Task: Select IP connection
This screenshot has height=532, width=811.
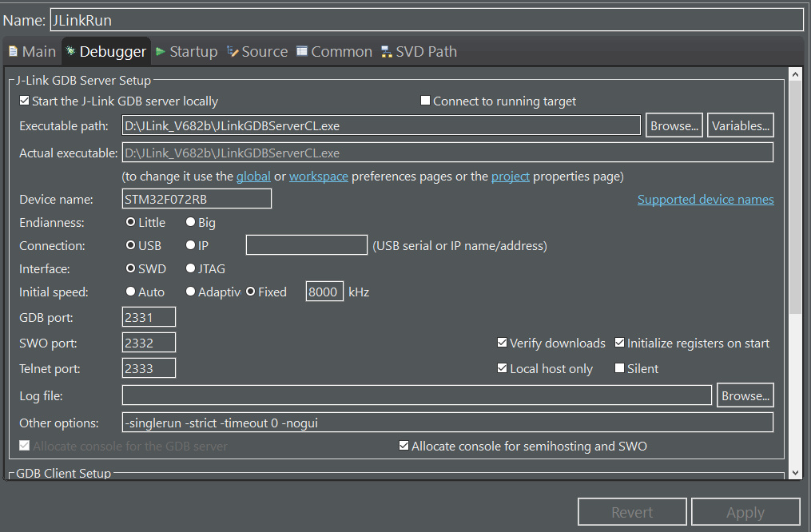Action: [191, 245]
